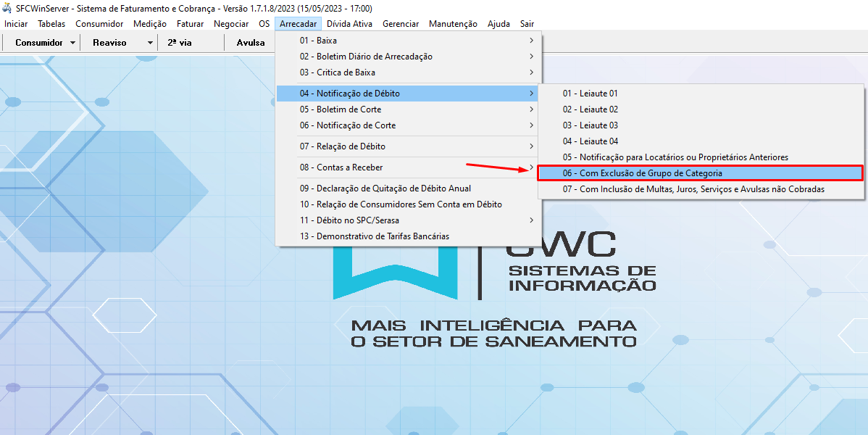The width and height of the screenshot is (868, 435).
Task: Click the Faturar menu bar item
Action: [190, 24]
